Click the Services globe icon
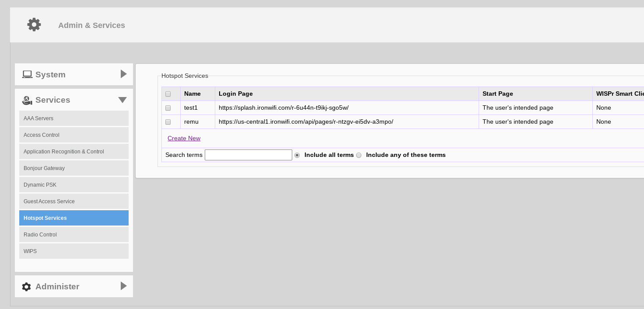This screenshot has height=309, width=644. click(x=27, y=100)
